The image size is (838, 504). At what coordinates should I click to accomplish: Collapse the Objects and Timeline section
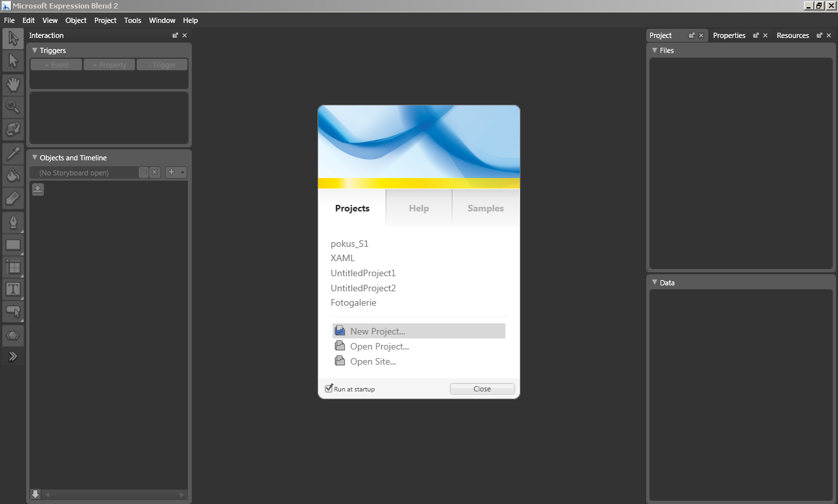[x=35, y=158]
